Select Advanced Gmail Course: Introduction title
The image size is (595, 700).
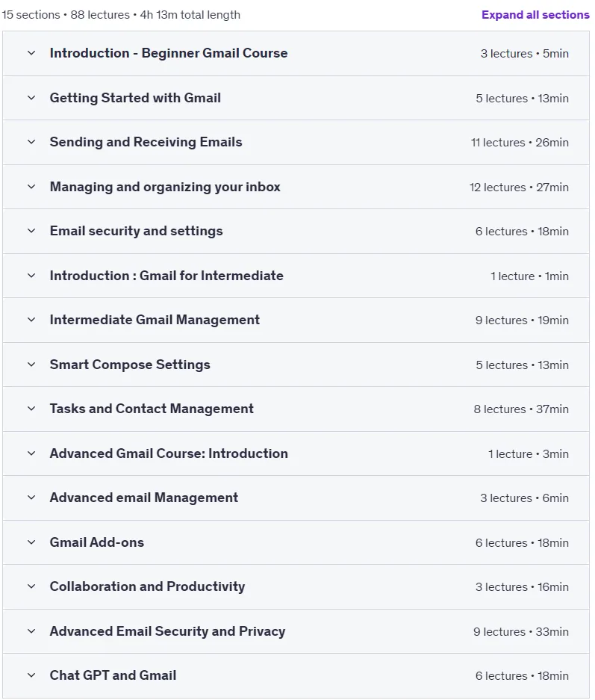tap(169, 453)
